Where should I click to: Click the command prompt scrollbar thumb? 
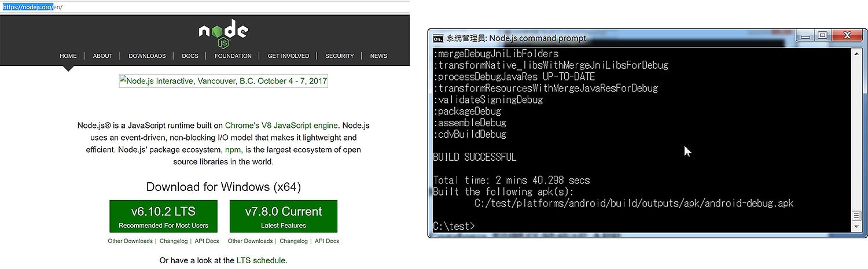click(x=857, y=215)
